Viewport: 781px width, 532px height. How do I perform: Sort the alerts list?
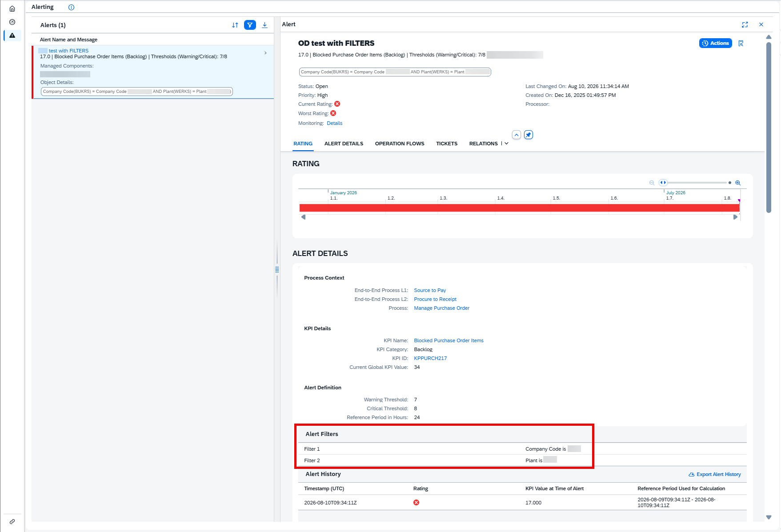click(235, 25)
